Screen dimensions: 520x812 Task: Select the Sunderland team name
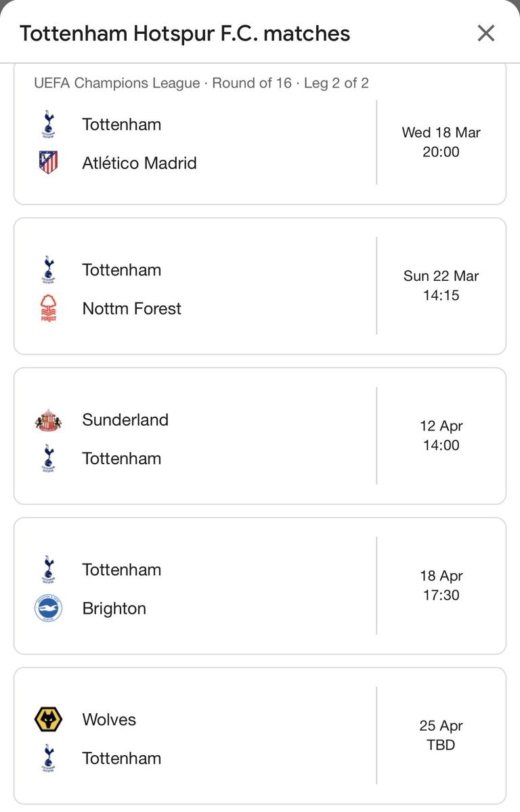125,420
